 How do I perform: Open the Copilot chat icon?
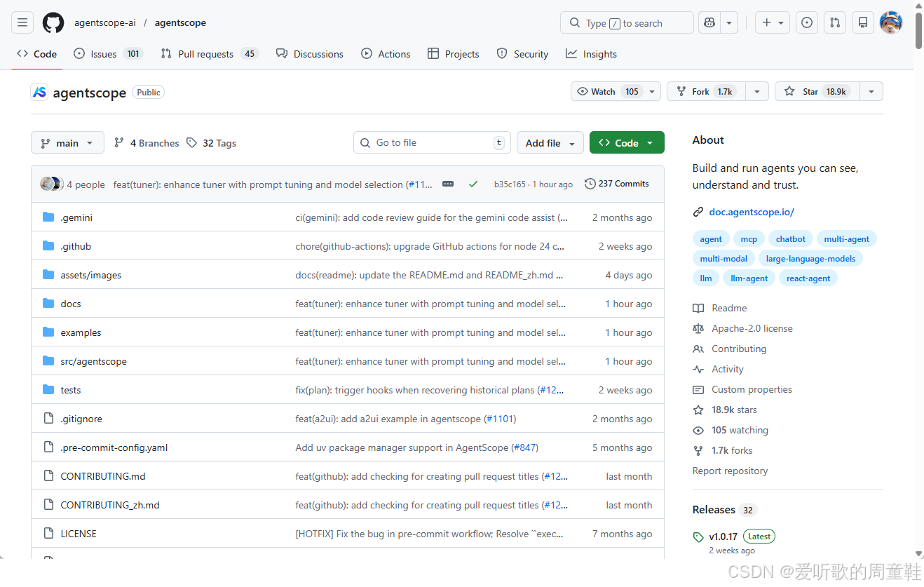[x=709, y=22]
